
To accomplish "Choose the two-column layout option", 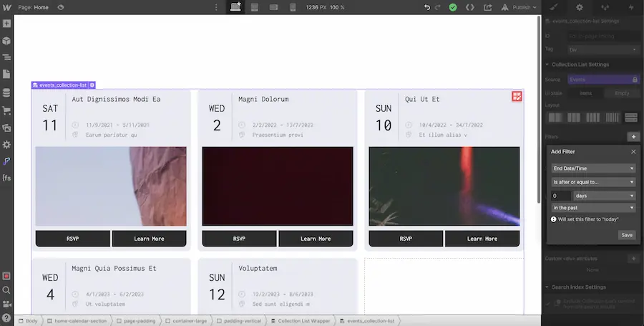I will point(555,118).
